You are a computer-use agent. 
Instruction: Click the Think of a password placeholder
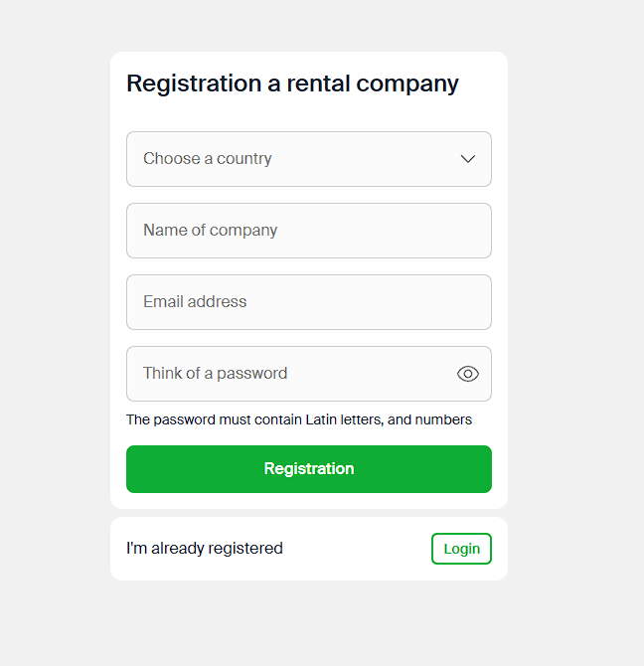point(215,374)
